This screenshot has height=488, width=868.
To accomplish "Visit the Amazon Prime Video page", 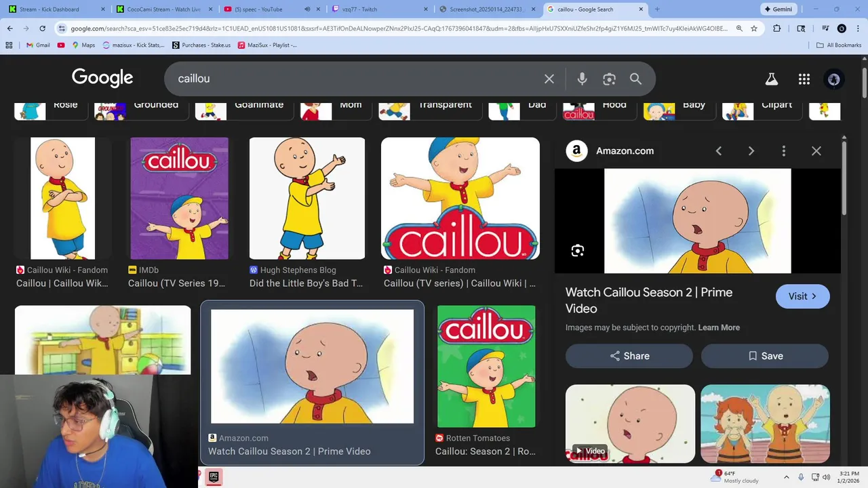I will 802,296.
